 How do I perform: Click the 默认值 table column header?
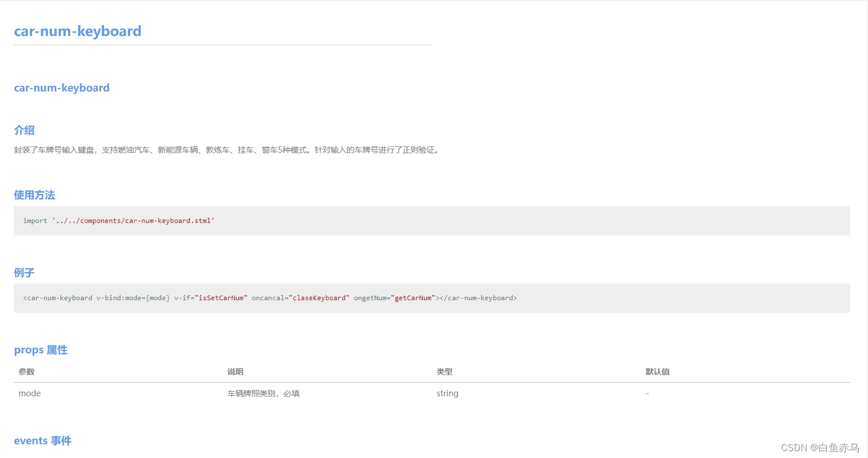[x=658, y=372]
